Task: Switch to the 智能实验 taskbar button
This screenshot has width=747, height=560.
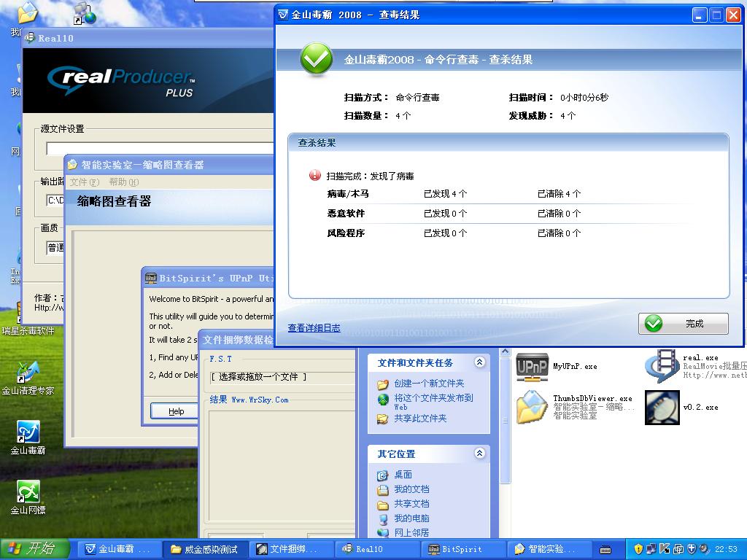Action: coord(548,549)
